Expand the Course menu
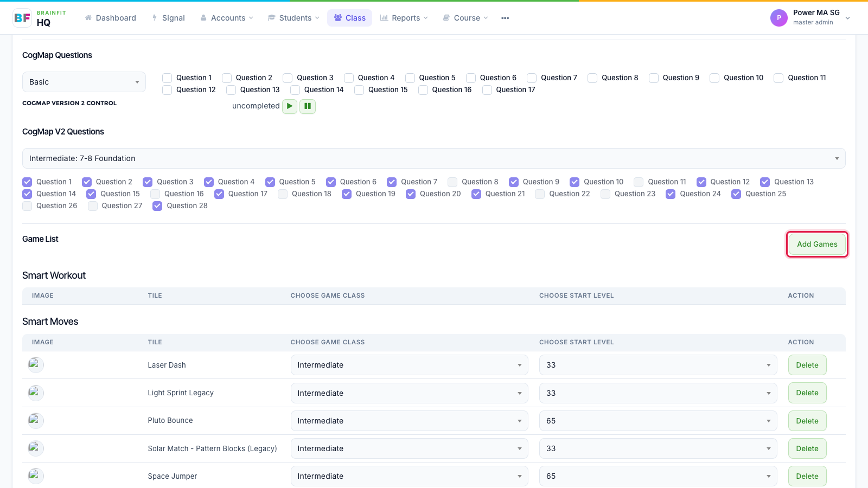This screenshot has width=868, height=488. pos(465,18)
